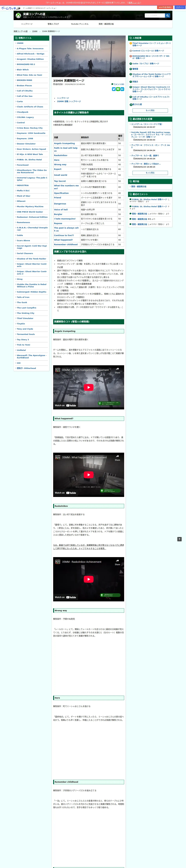Viewport: 186px width, 868px height.
Task: Open Call of Cthulhu popular article
Action: point(151,98)
